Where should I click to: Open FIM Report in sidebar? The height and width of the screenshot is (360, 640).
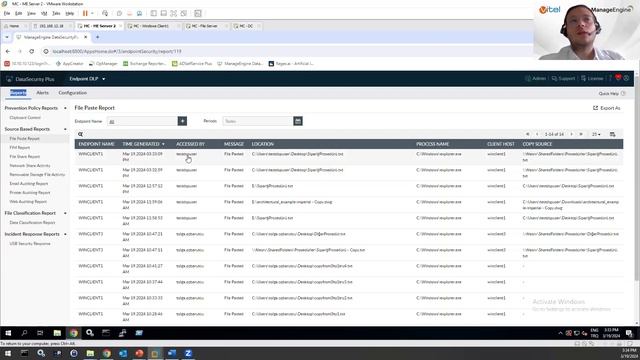point(20,147)
